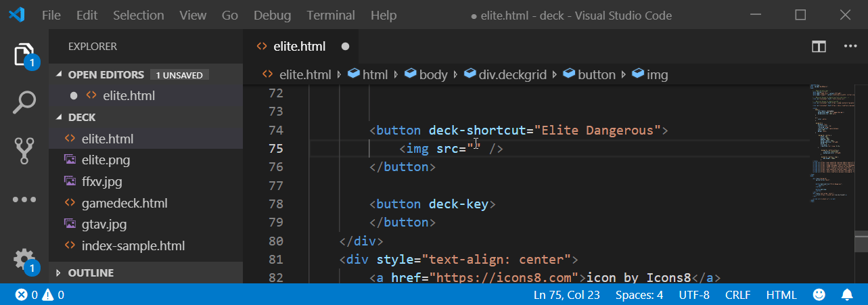Collapse the Open Editors section
Image resolution: width=868 pixels, height=305 pixels.
coord(106,74)
